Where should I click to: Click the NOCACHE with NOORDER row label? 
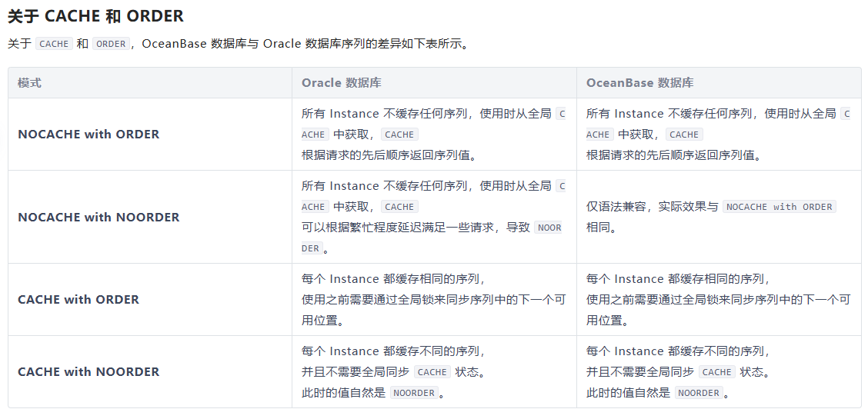[x=98, y=218]
